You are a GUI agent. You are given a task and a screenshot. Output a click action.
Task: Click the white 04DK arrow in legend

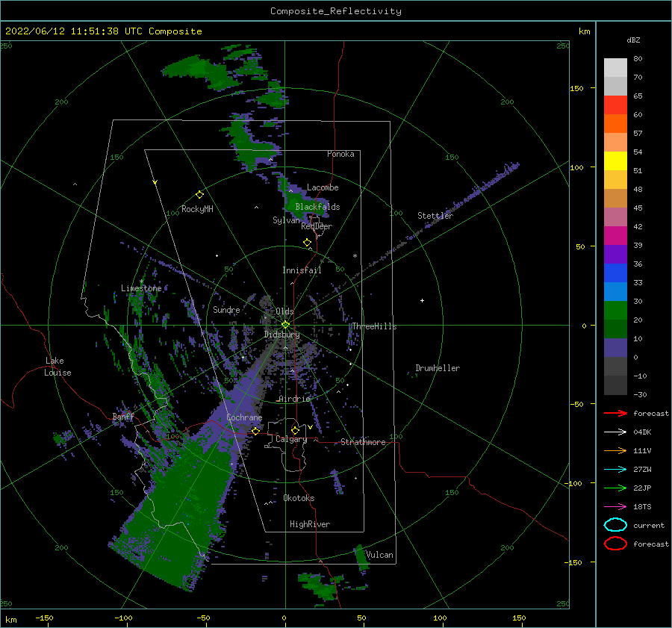(x=615, y=432)
